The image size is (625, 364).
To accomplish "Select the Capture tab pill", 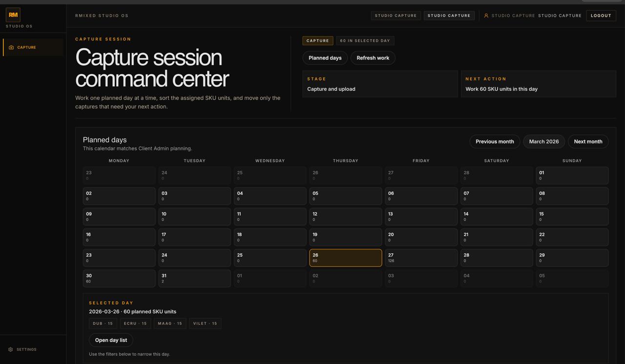I will [317, 40].
